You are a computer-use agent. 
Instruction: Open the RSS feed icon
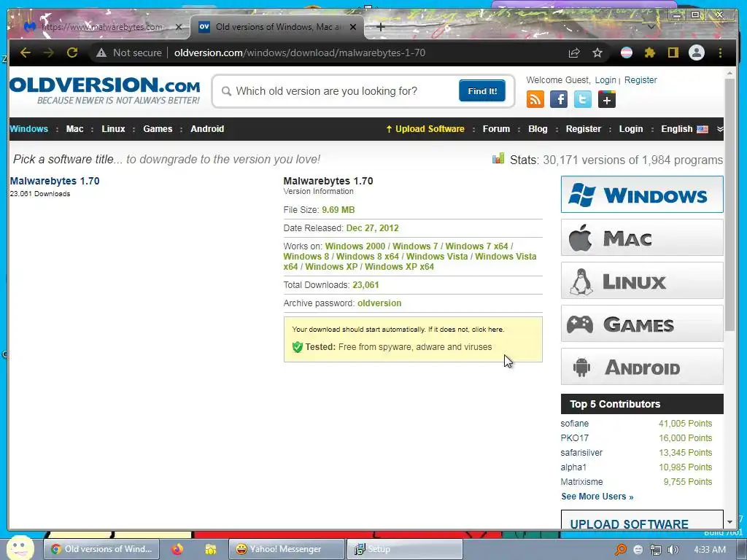(x=535, y=99)
